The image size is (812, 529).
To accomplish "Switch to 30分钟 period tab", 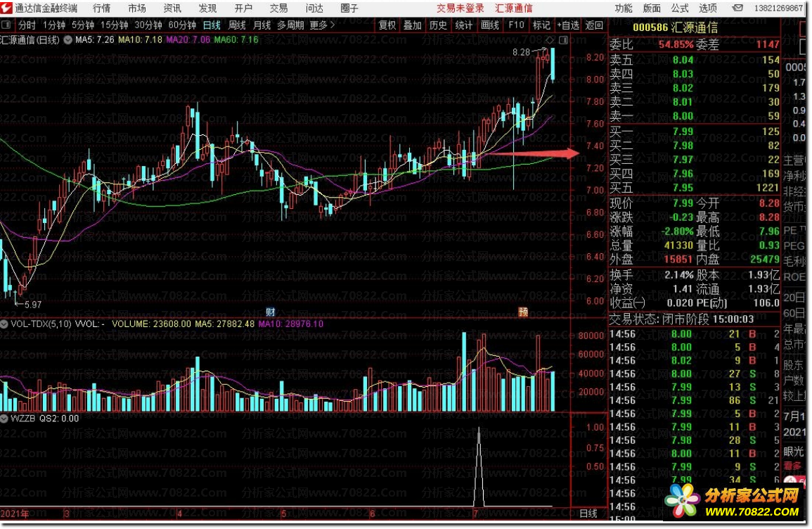I will click(148, 25).
